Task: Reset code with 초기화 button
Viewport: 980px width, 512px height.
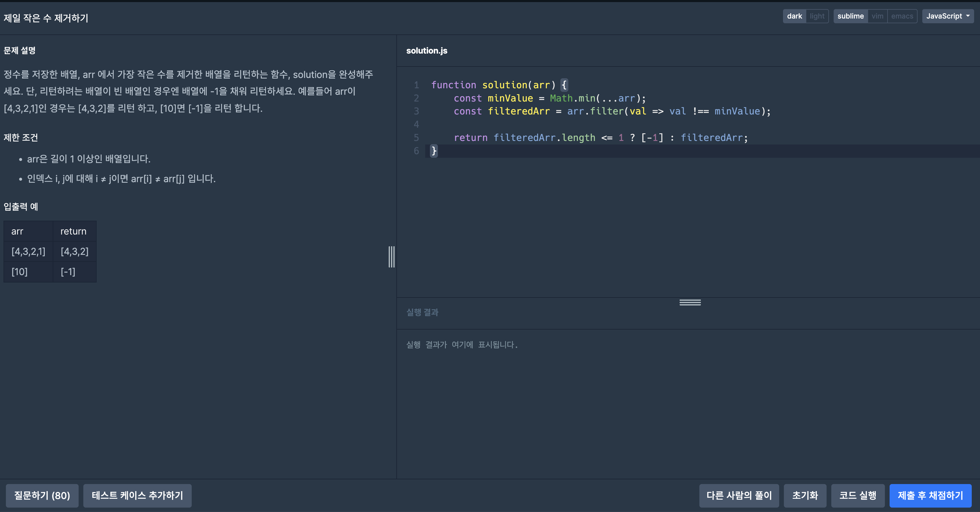Action: (x=804, y=495)
